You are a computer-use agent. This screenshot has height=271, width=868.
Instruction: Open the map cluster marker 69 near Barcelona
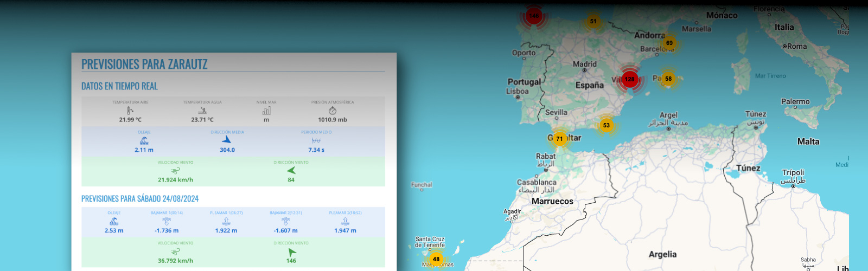point(669,43)
